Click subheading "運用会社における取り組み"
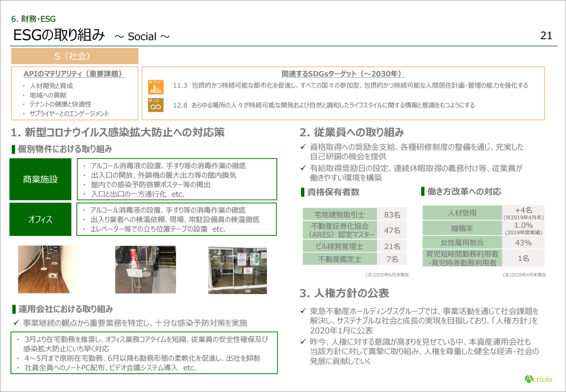Screen dimensions: 566x392 pos(65,309)
